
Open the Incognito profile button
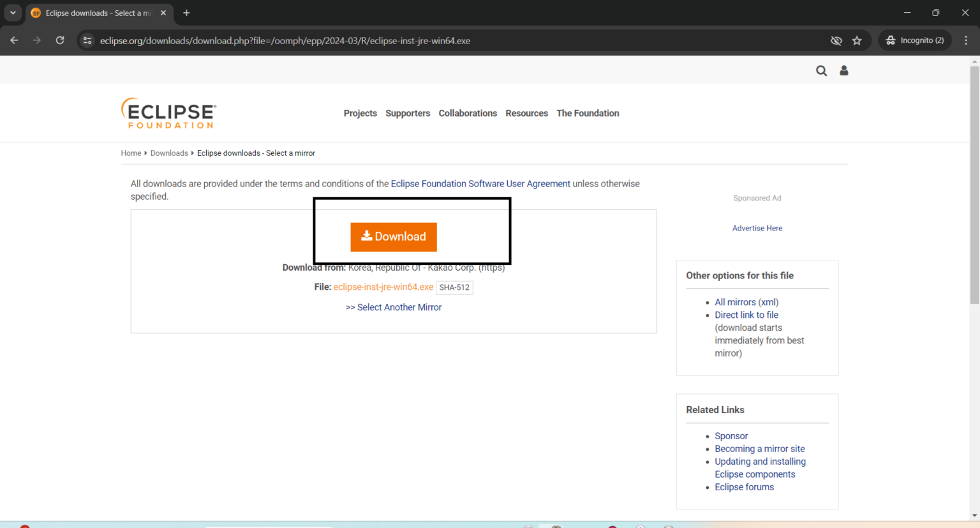click(915, 40)
